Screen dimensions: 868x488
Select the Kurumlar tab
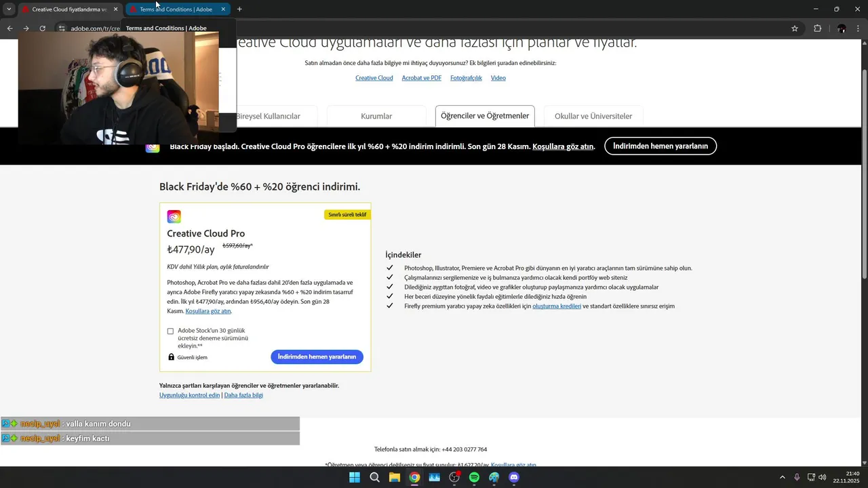click(376, 116)
